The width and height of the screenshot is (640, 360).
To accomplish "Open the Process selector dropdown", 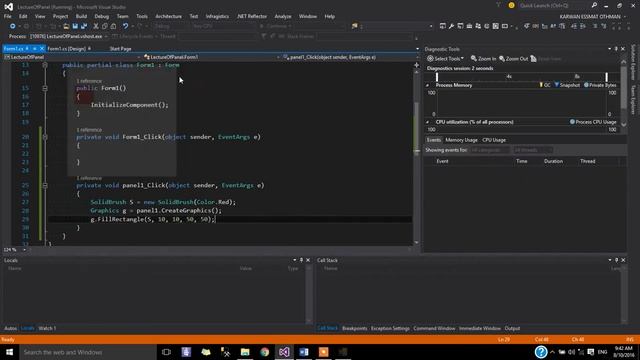I will coord(69,36).
